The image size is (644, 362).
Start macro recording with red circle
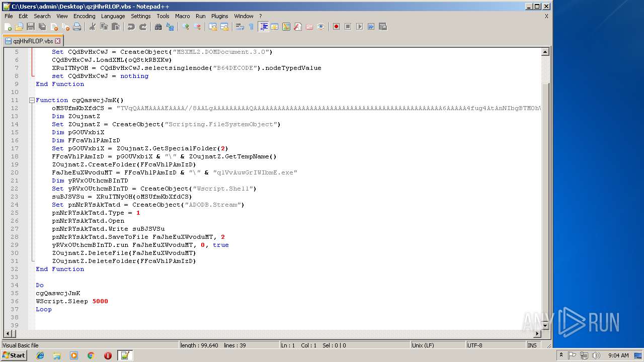tap(336, 27)
